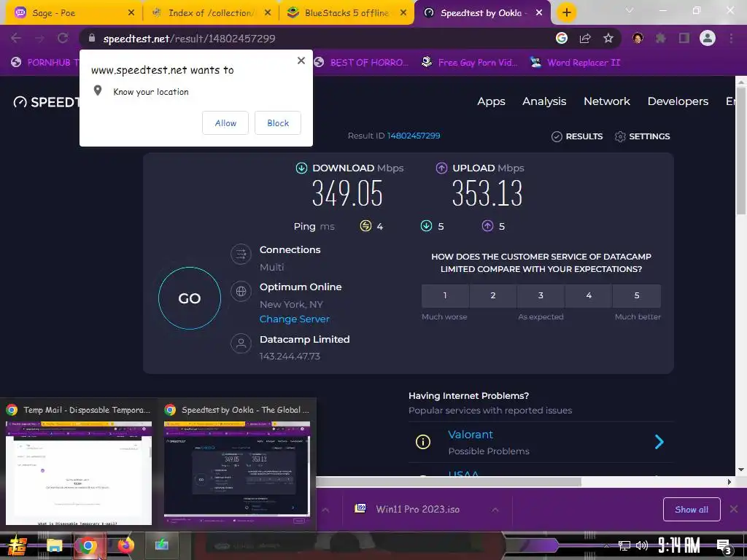Open the Valorant issue link
Viewport: 747px width, 560px height.
tap(471, 435)
